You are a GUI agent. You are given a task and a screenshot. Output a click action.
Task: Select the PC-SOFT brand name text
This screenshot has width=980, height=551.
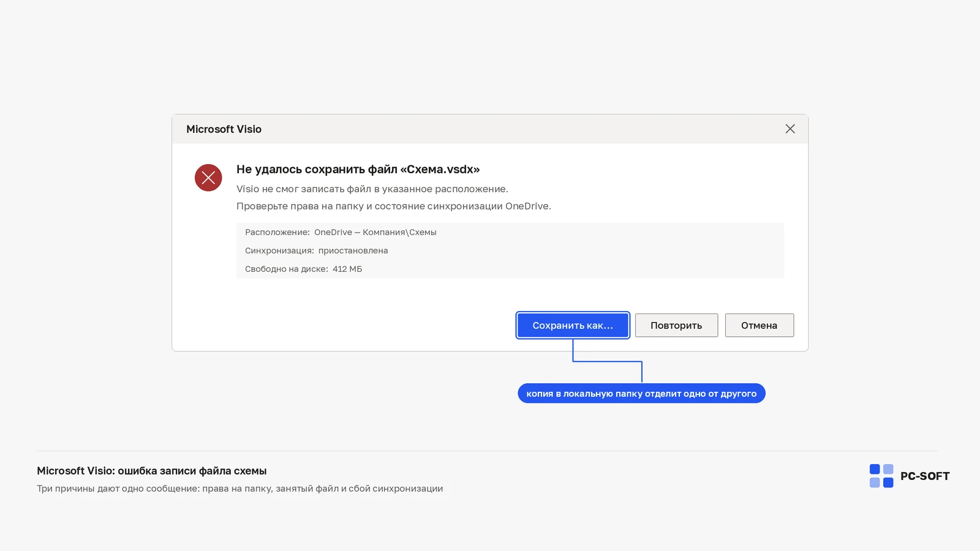tap(925, 476)
